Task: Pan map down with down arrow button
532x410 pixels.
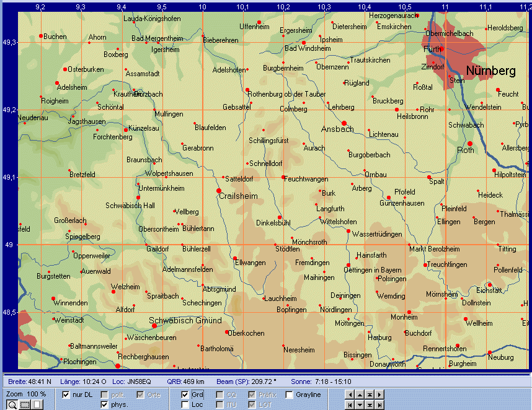Action: click(360, 405)
